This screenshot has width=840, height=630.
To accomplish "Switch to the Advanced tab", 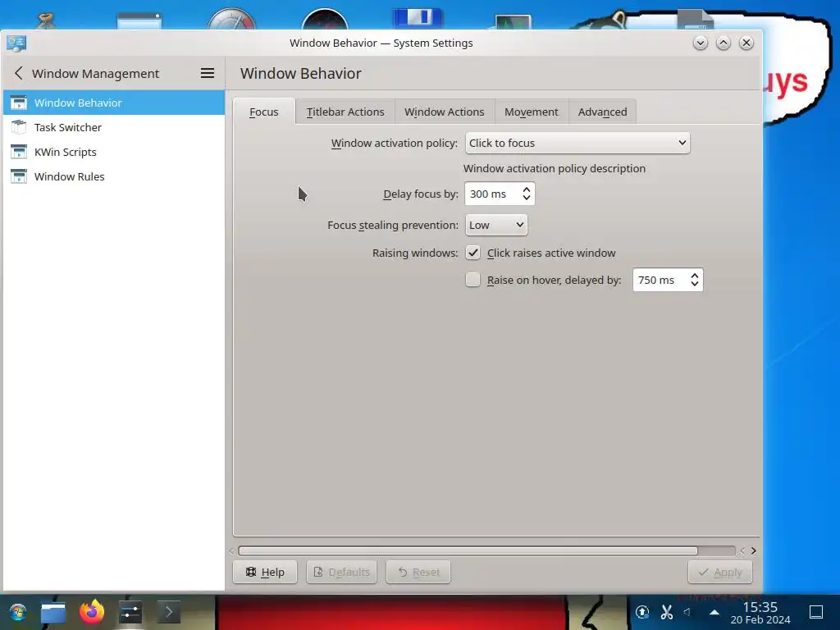I will [x=602, y=112].
